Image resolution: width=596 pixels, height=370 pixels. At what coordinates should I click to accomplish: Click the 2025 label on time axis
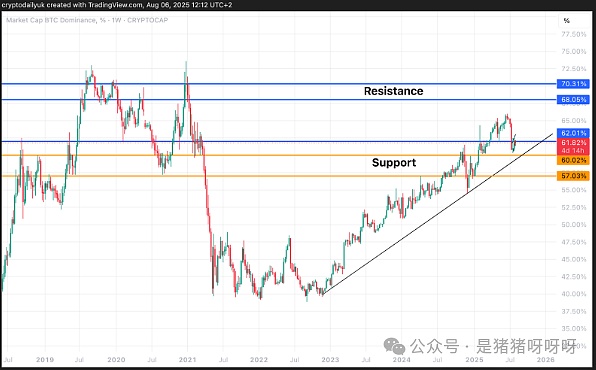pyautogui.click(x=474, y=359)
